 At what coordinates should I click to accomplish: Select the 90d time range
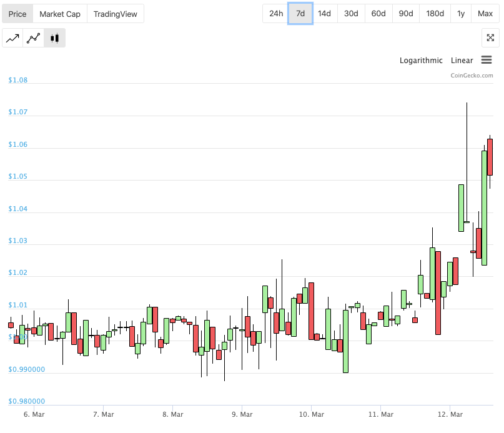click(x=406, y=14)
